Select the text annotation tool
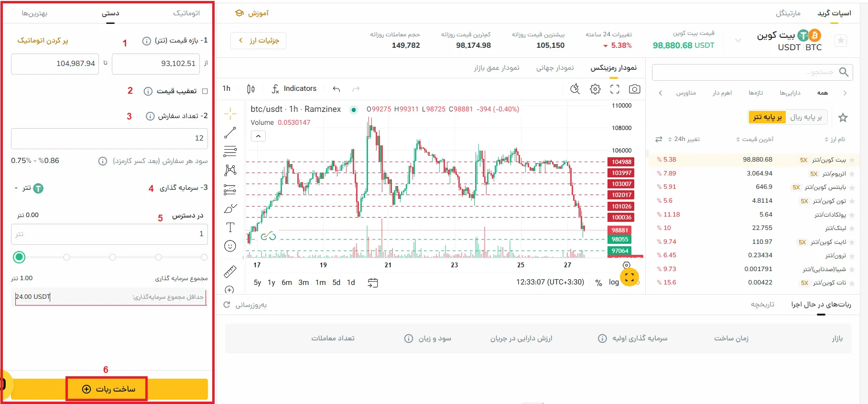The image size is (868, 404). pyautogui.click(x=230, y=228)
